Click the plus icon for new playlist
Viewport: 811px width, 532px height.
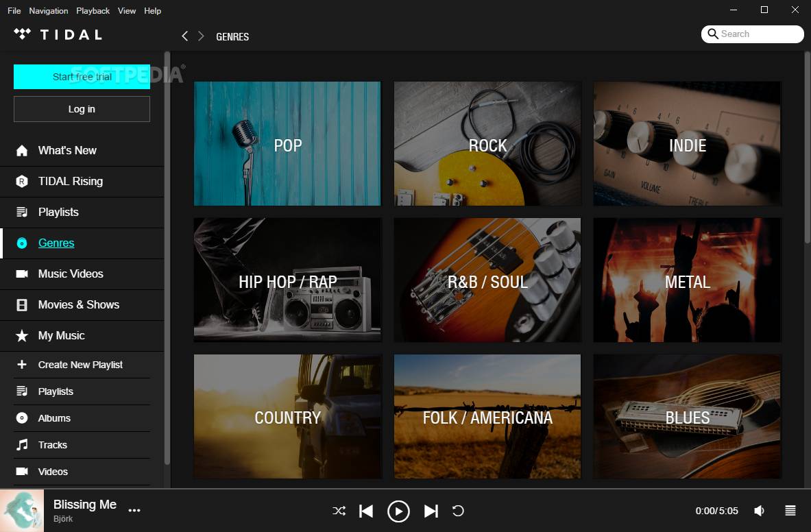pyautogui.click(x=22, y=365)
